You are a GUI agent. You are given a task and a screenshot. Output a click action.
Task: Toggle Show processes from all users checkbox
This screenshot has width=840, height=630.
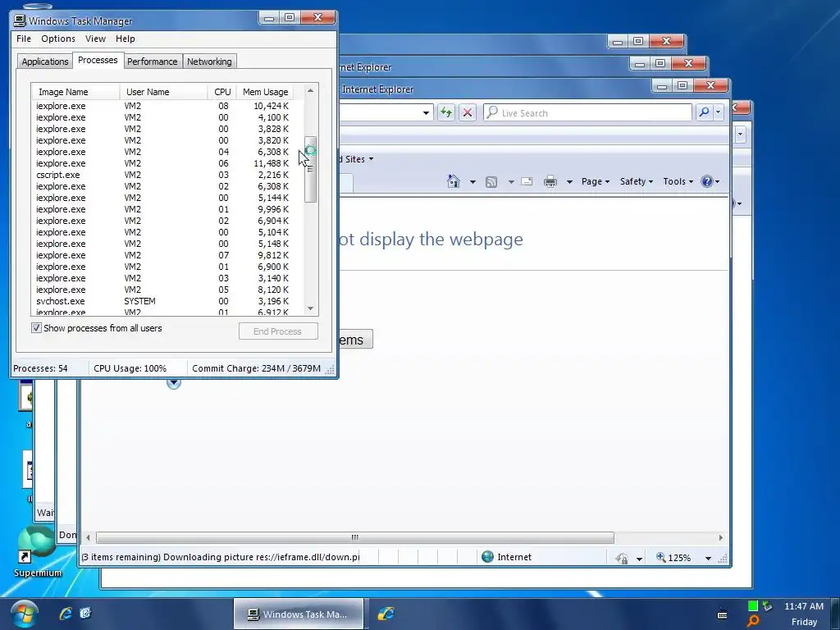36,328
